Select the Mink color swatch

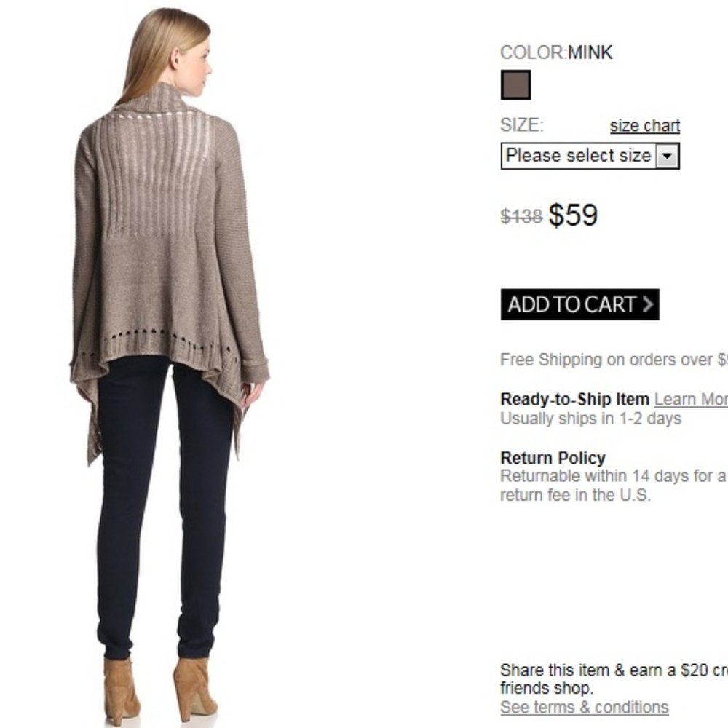[x=515, y=85]
